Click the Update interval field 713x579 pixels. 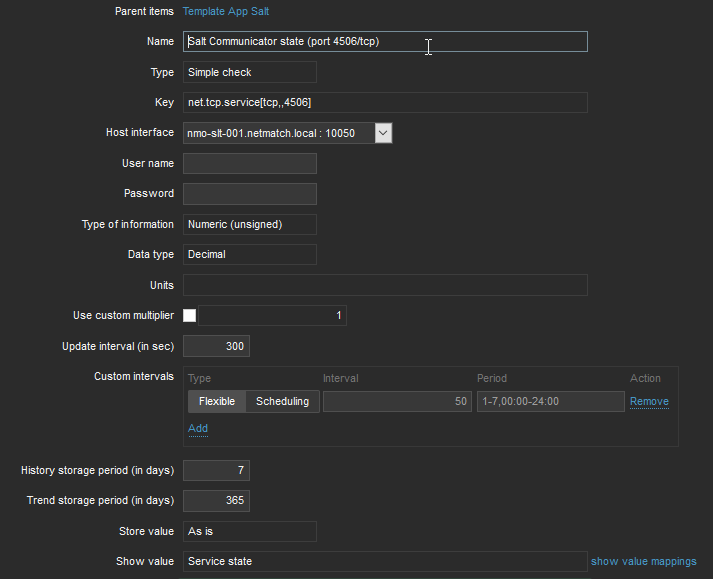pyautogui.click(x=216, y=346)
